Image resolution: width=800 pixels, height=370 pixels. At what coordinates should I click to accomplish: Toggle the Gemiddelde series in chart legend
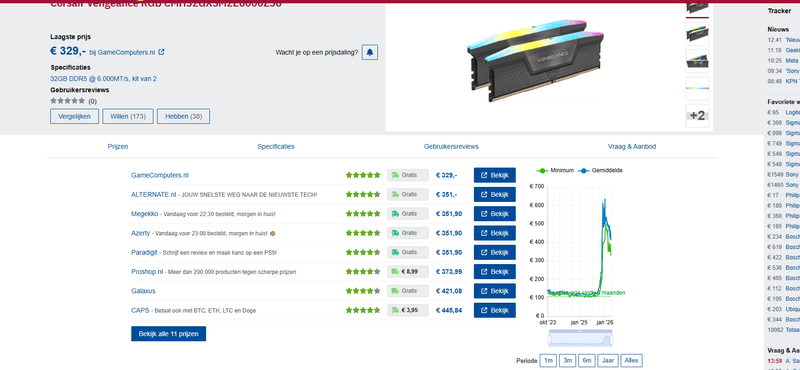pyautogui.click(x=601, y=170)
